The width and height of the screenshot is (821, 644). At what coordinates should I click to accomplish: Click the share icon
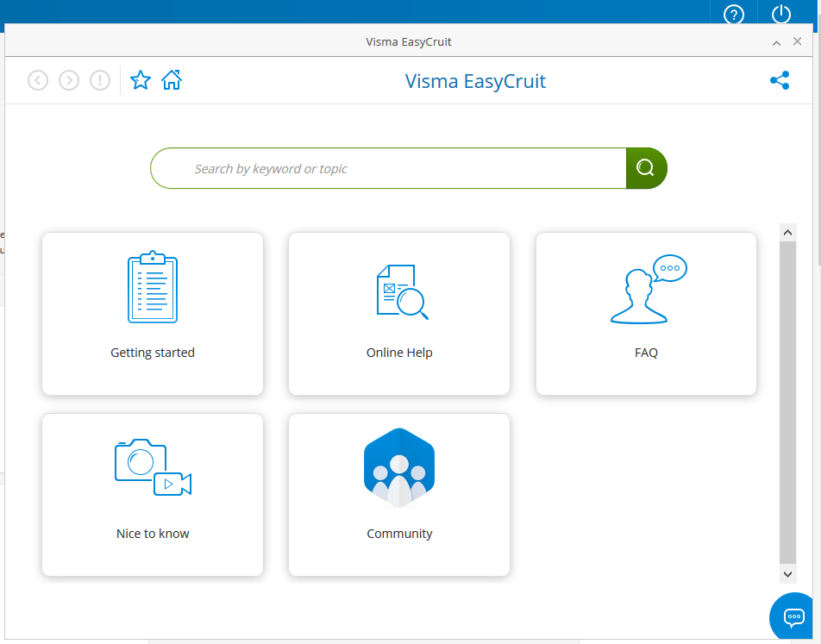[x=780, y=80]
